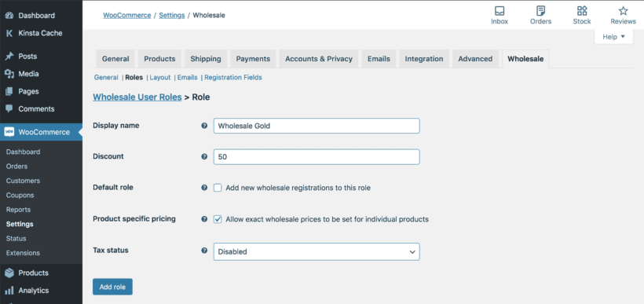Open the Layout sub-section link

pyautogui.click(x=159, y=77)
